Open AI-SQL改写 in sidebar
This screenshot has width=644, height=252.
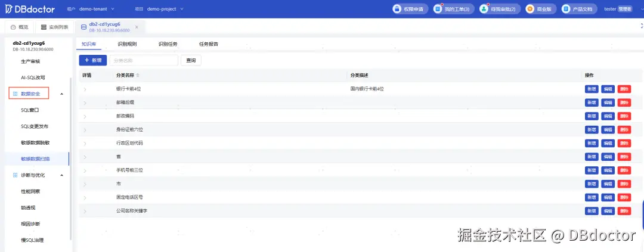tap(33, 77)
